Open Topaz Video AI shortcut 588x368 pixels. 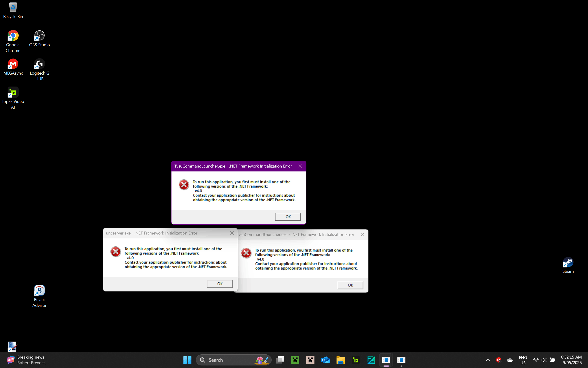[x=13, y=93]
